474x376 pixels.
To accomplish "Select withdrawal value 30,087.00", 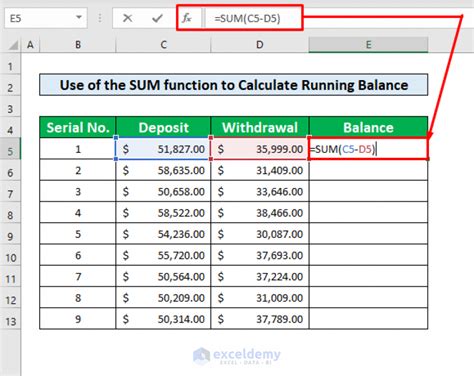I will 260,234.
